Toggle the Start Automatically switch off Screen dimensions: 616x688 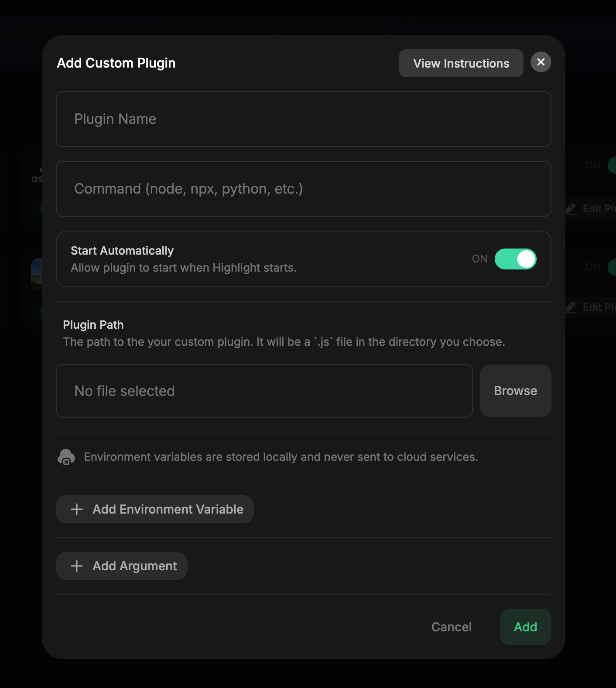pyautogui.click(x=515, y=259)
